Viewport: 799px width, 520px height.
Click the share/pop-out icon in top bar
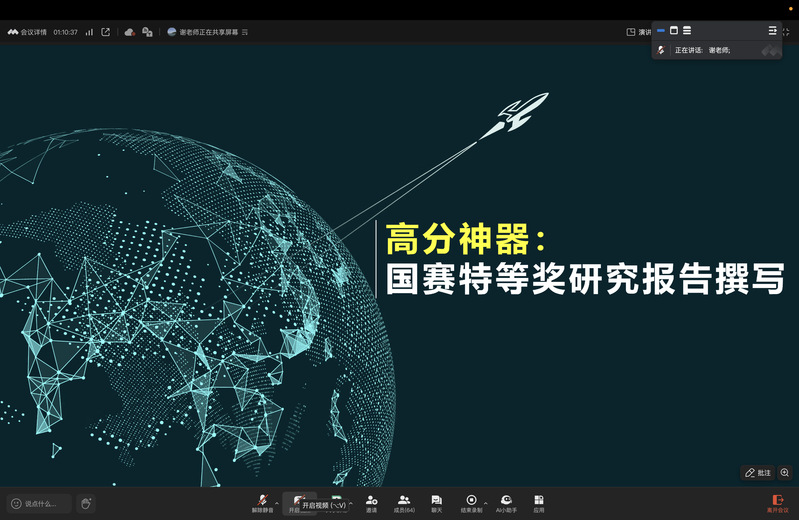[106, 32]
